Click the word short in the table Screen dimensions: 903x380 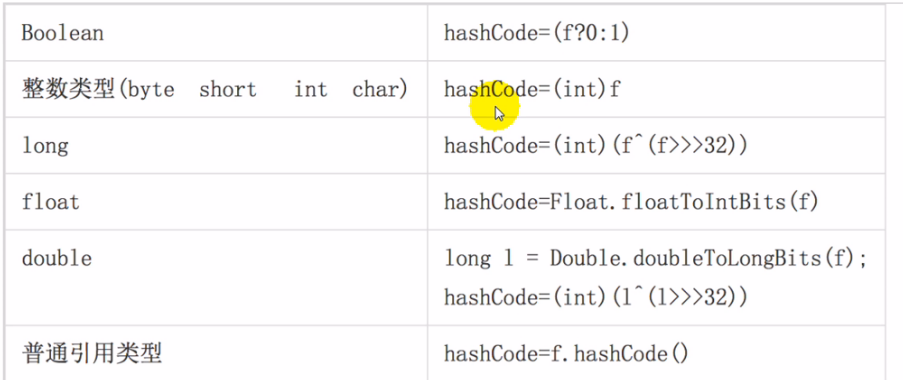point(228,90)
